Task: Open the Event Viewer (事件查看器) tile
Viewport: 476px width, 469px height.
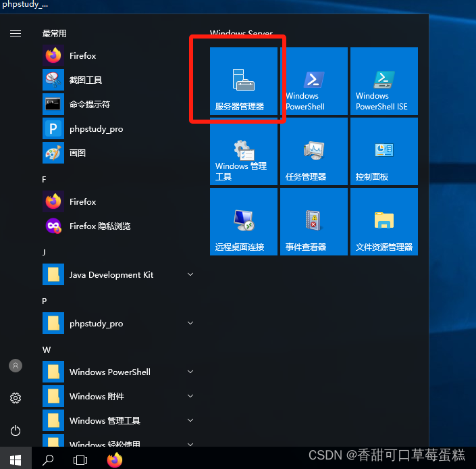Action: point(313,222)
